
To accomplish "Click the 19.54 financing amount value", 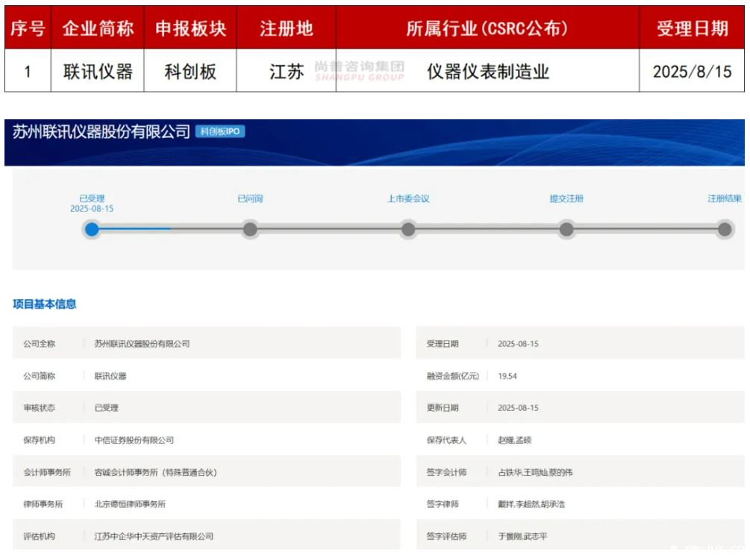I will tap(507, 376).
